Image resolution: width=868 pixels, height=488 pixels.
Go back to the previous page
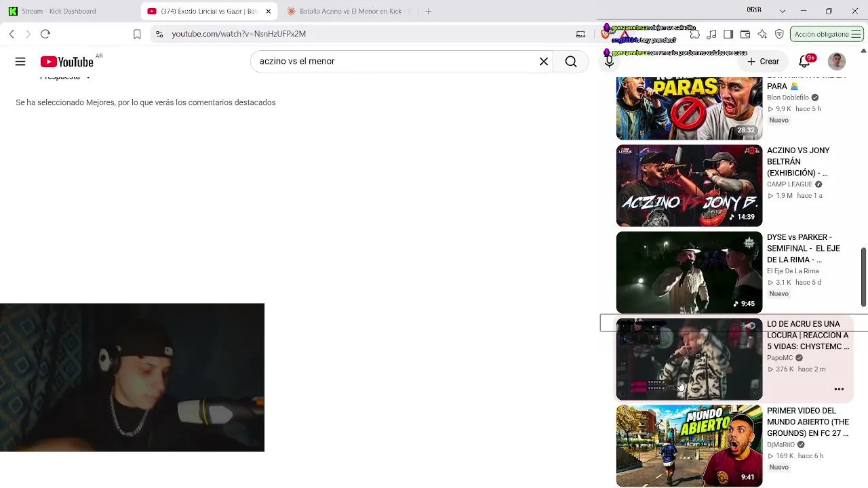coord(12,34)
